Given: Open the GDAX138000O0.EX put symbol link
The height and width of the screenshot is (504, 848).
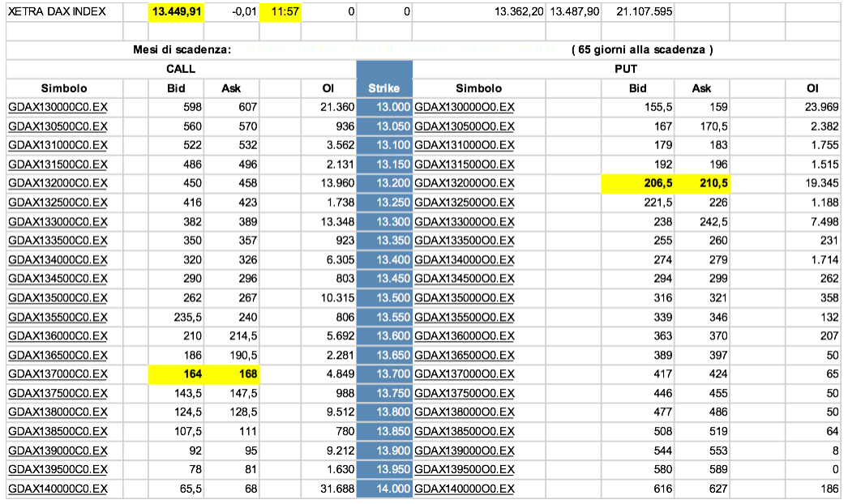Looking at the screenshot, I should pos(464,412).
